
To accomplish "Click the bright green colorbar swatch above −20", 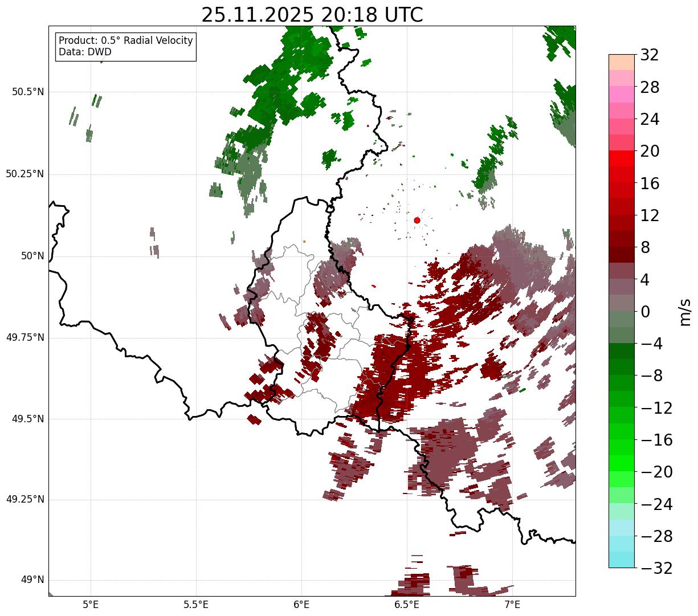I will 622,463.
